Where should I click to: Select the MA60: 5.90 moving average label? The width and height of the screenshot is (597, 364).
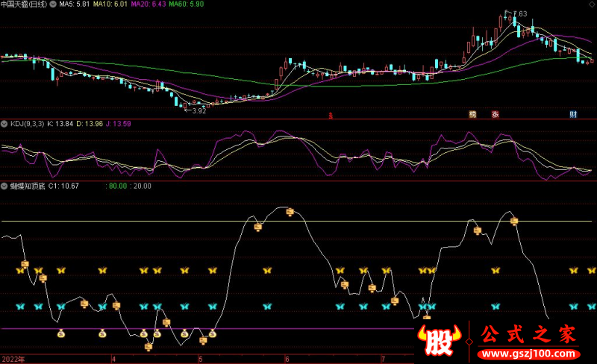coord(187,4)
